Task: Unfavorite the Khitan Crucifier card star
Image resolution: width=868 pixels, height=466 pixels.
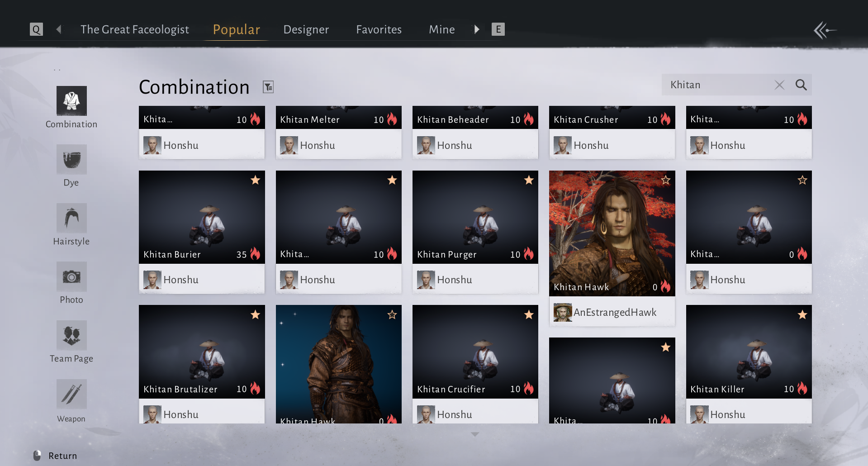Action: tap(529, 314)
